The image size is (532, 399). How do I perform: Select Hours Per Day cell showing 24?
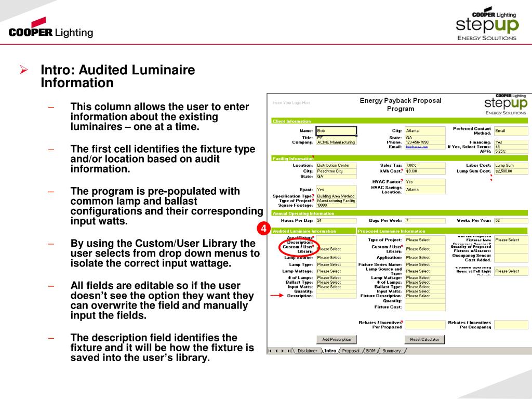click(x=336, y=220)
